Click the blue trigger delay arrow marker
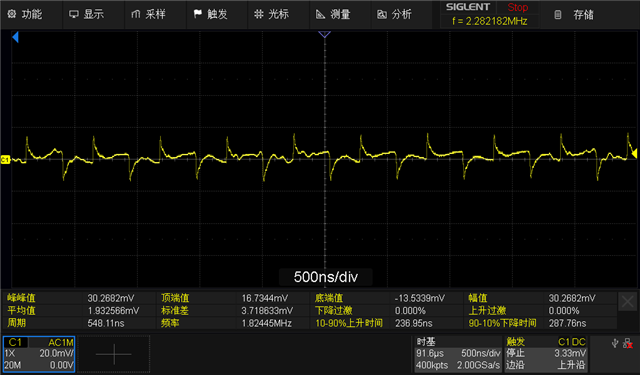The image size is (640, 375). point(15,38)
